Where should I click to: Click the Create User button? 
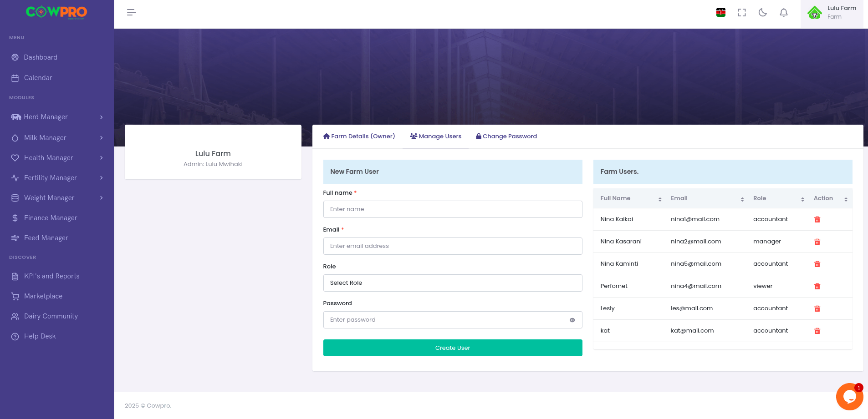tap(452, 348)
